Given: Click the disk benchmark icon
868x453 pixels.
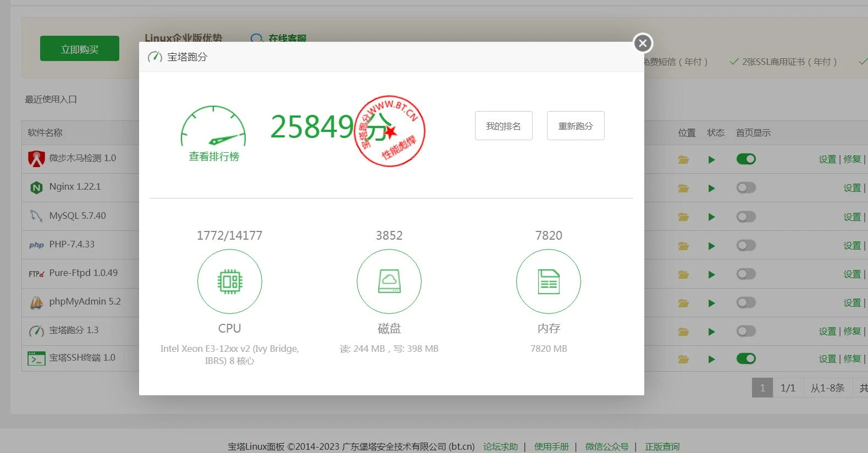Looking at the screenshot, I should click(x=389, y=281).
